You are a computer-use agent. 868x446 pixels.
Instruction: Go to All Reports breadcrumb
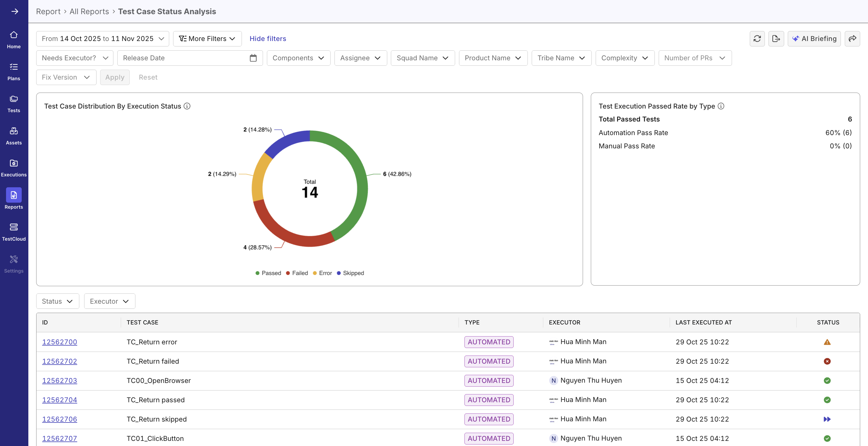pyautogui.click(x=89, y=11)
